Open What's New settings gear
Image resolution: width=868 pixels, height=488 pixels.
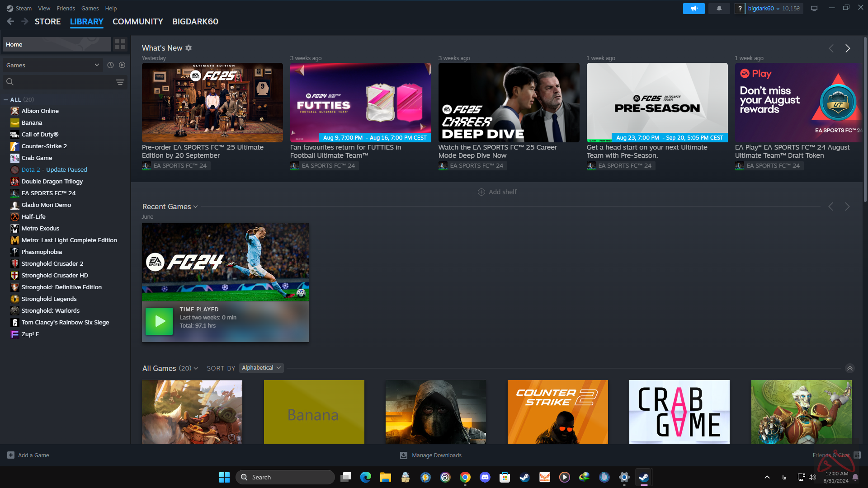point(189,48)
